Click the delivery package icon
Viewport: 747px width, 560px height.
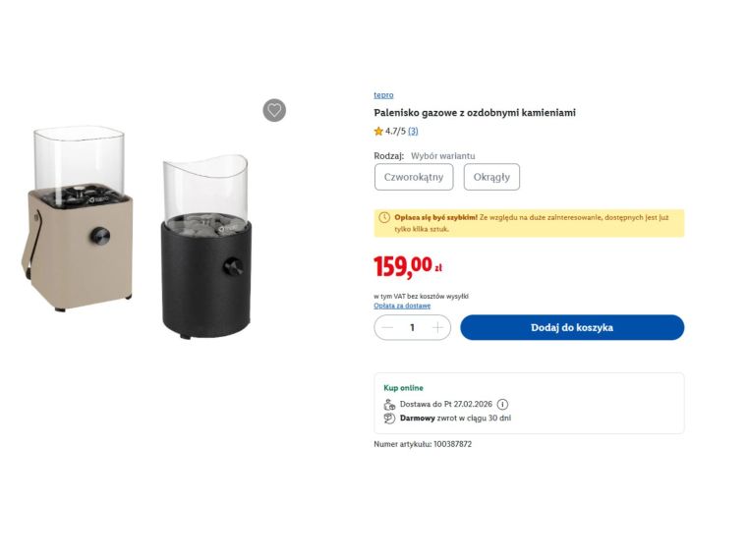click(389, 405)
